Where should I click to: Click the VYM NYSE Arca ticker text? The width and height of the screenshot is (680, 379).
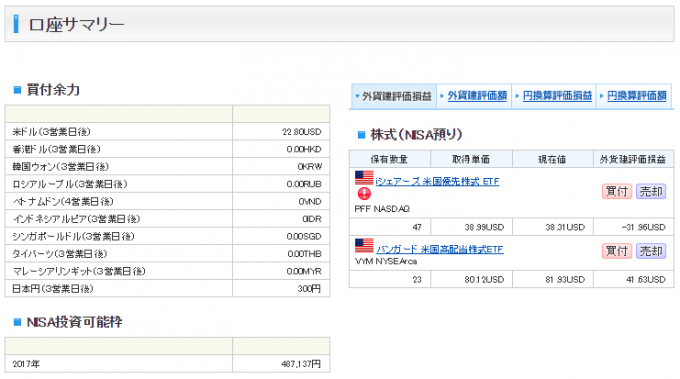pyautogui.click(x=386, y=261)
